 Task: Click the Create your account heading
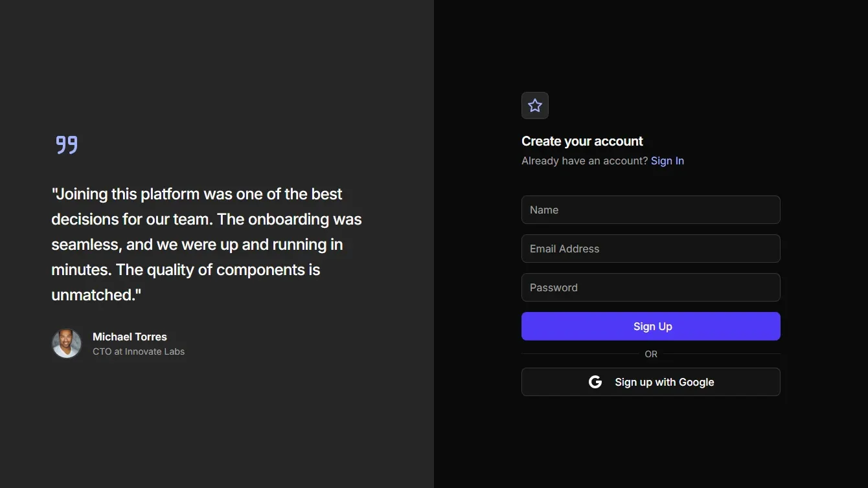582,141
